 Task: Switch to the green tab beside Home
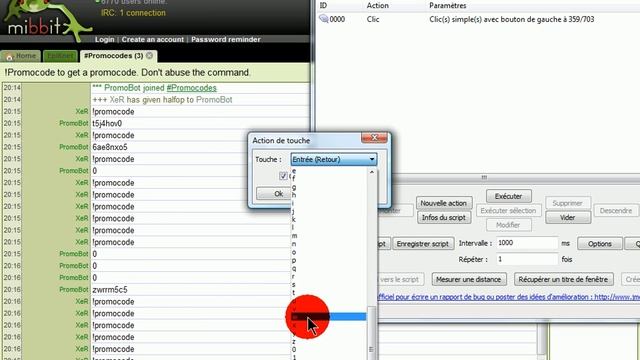pos(60,56)
